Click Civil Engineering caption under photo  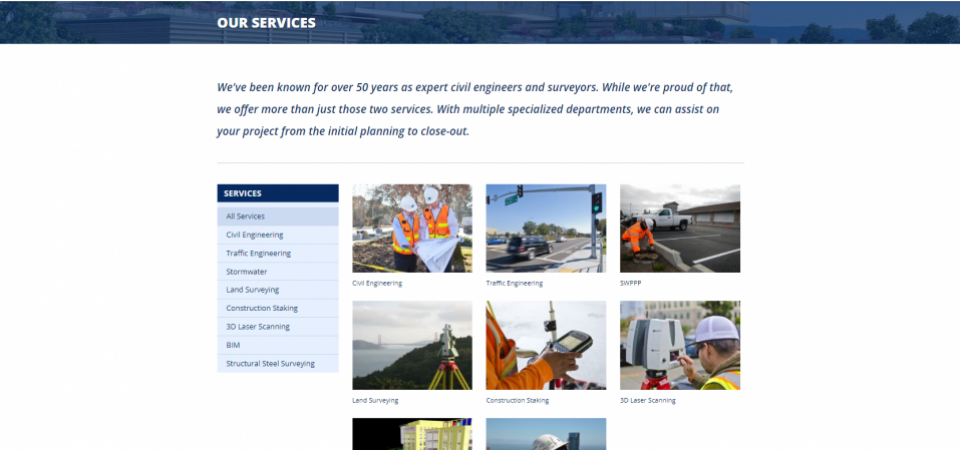pos(377,283)
